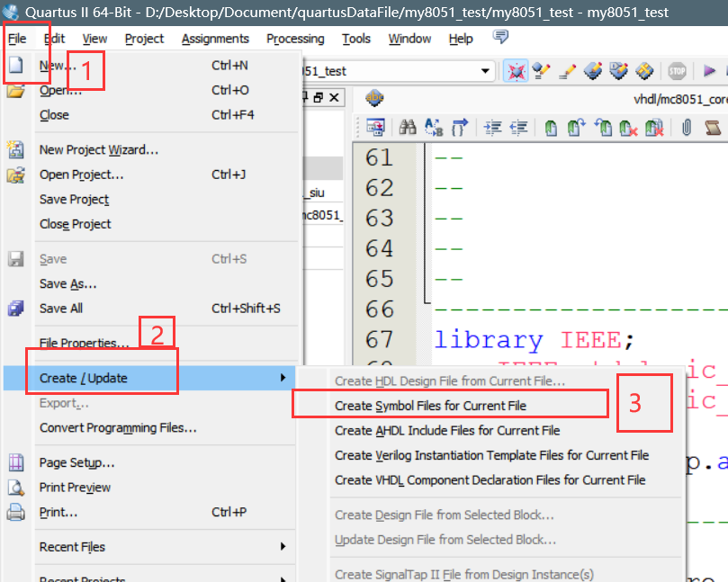Choose Save All text entry
The image size is (728, 582).
[x=61, y=309]
